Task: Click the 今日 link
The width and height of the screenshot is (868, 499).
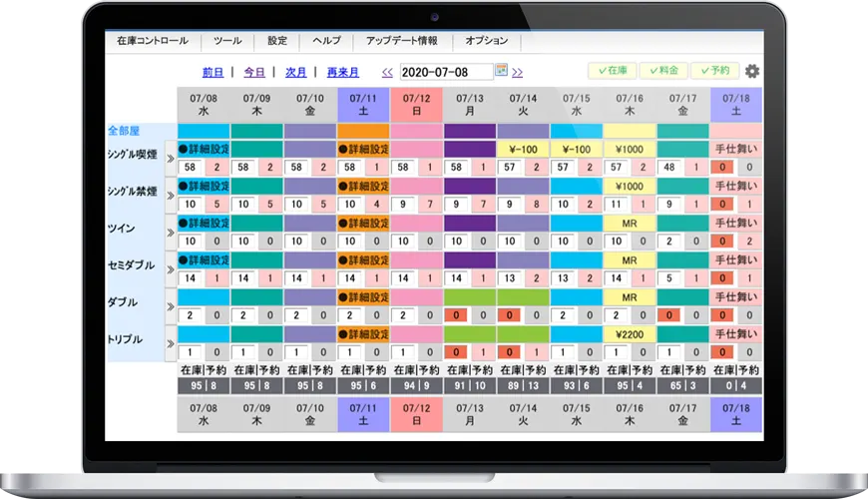Action: [x=254, y=72]
